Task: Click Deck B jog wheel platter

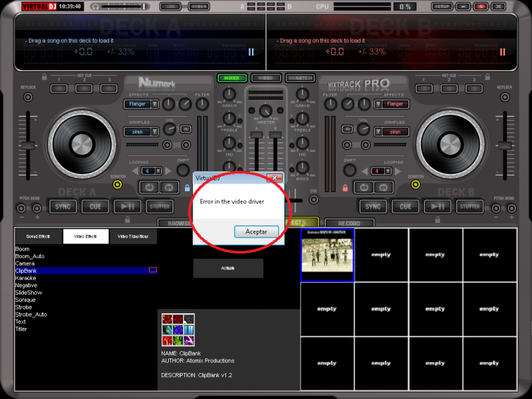Action: point(450,144)
